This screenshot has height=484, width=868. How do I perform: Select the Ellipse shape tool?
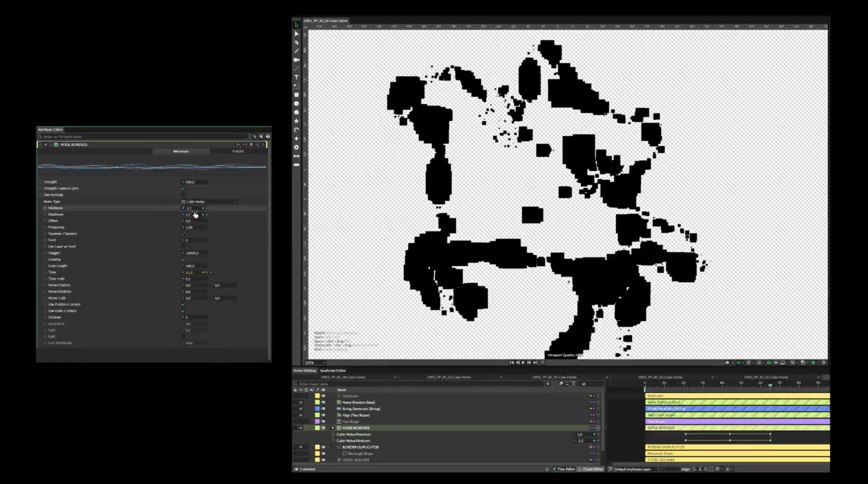[x=296, y=103]
